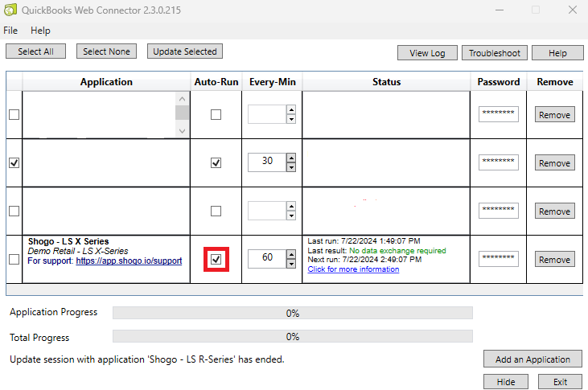Click the Shogo LS X Series password field
This screenshot has width=588, height=390.
click(x=499, y=259)
